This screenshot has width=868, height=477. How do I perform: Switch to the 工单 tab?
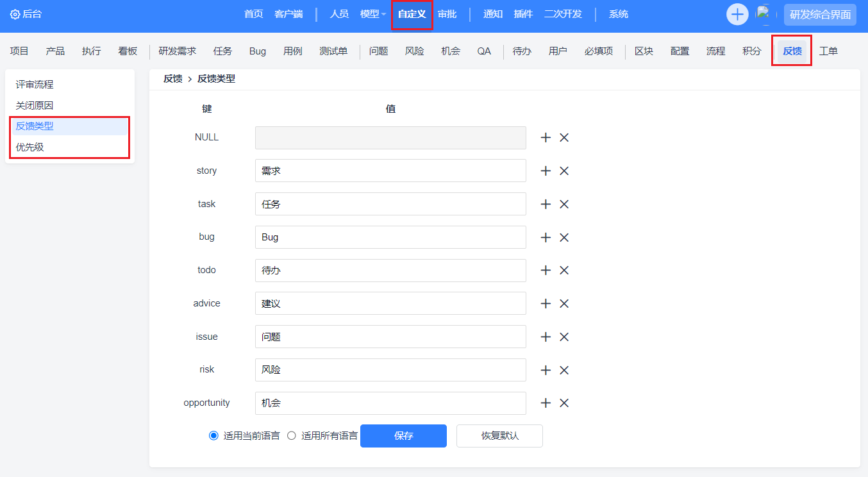(x=828, y=51)
